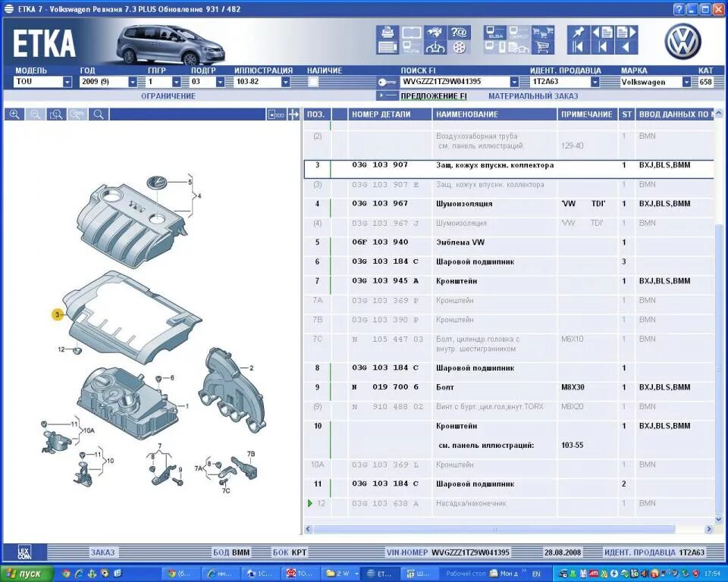Image resolution: width=728 pixels, height=582 pixels.
Task: Expand the ГЛГР dropdown
Action: click(176, 82)
